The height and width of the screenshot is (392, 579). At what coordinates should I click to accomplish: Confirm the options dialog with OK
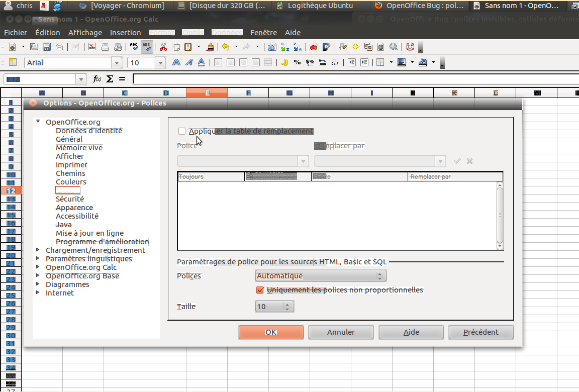[x=271, y=332]
